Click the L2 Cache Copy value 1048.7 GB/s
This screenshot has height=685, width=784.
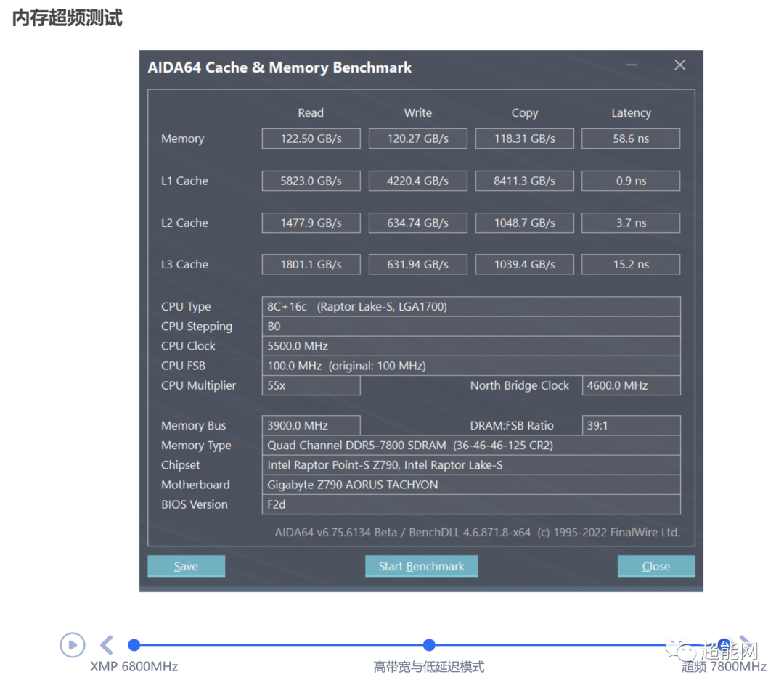point(525,223)
